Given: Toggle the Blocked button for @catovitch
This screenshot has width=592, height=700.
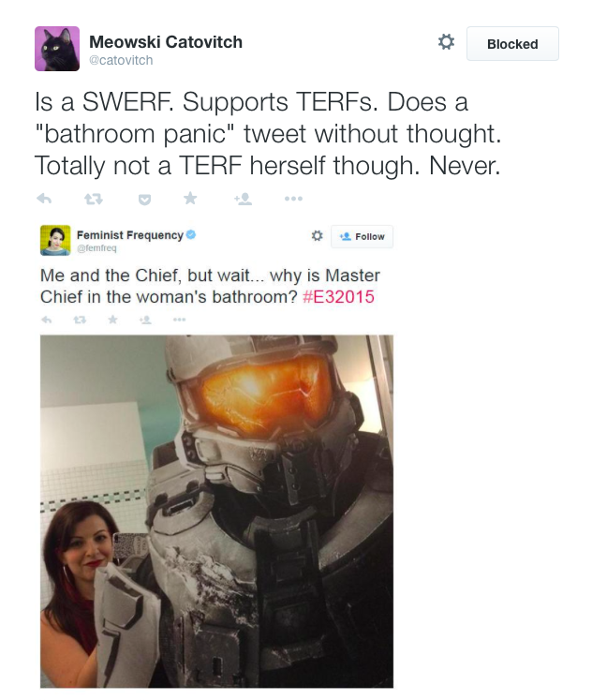Looking at the screenshot, I should [512, 44].
